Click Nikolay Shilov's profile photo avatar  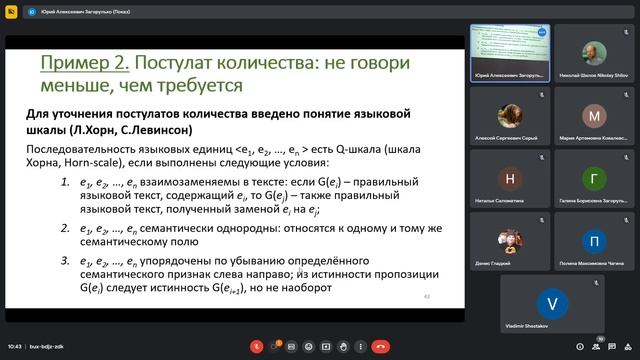(594, 53)
